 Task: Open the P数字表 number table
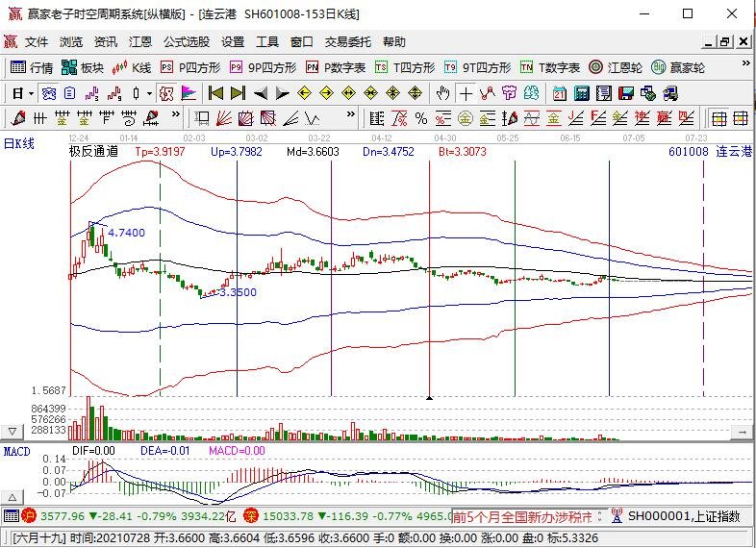[x=336, y=67]
